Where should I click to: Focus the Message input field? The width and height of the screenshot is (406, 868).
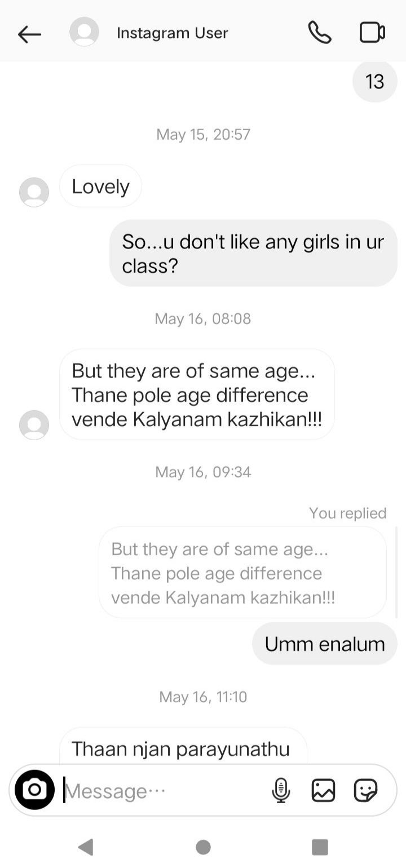(x=164, y=791)
